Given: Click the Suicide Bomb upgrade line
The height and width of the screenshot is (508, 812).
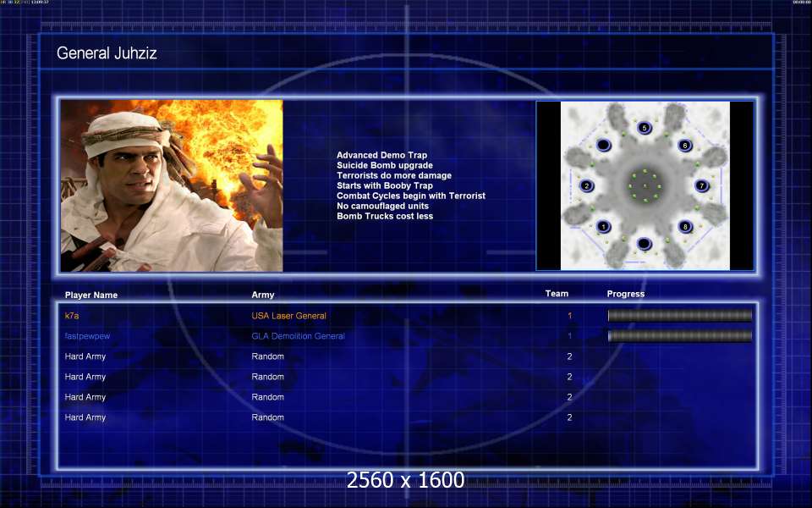Looking at the screenshot, I should pos(385,165).
